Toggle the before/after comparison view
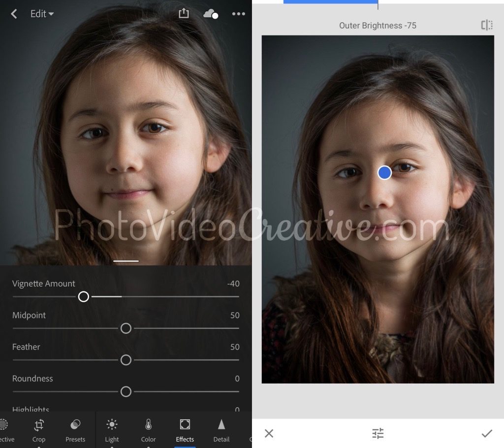 click(x=487, y=25)
